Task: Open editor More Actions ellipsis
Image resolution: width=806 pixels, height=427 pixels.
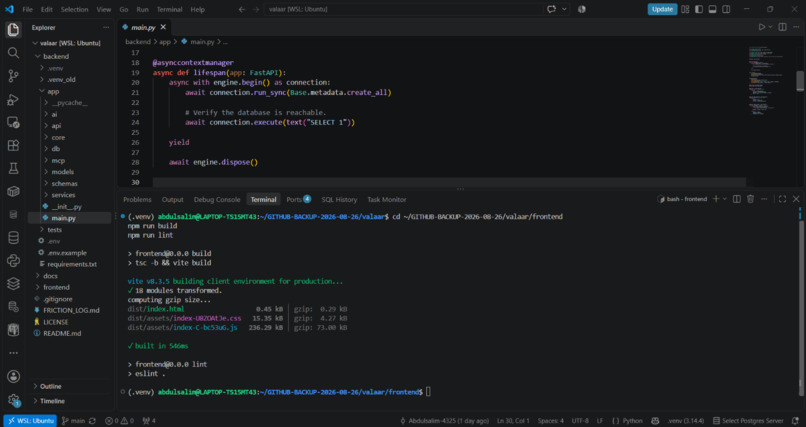Action: (796, 27)
